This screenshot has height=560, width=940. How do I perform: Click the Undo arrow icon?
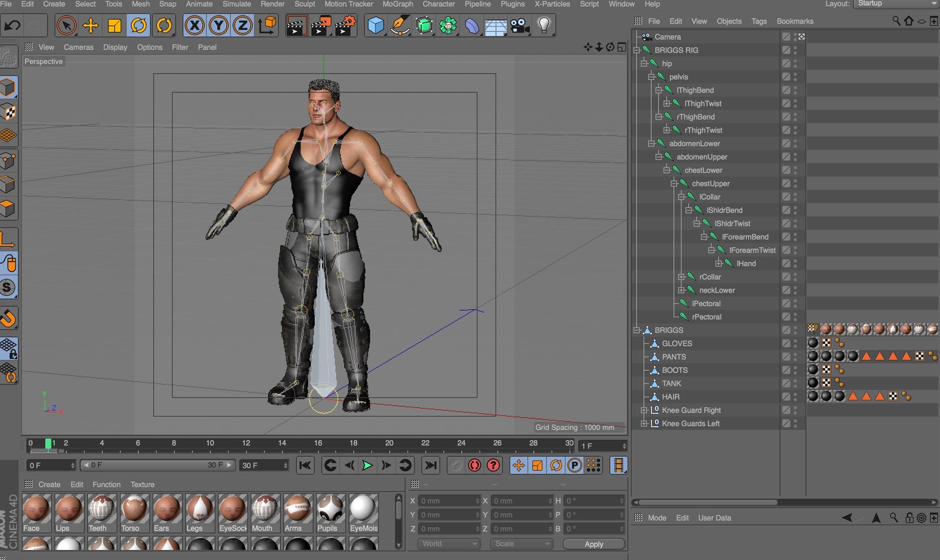(12, 25)
